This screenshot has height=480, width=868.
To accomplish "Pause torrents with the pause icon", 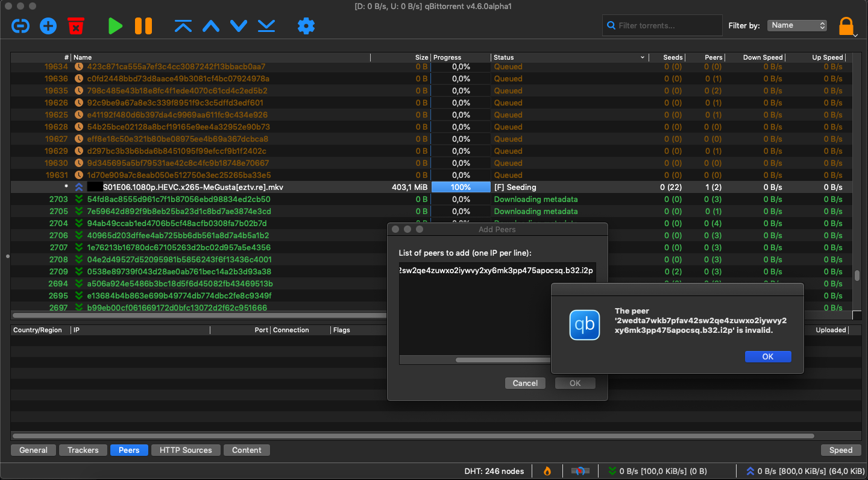I will pyautogui.click(x=143, y=26).
